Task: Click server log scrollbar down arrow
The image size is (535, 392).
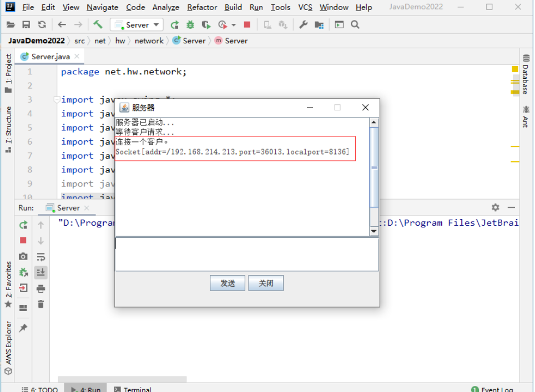Action: click(x=374, y=231)
